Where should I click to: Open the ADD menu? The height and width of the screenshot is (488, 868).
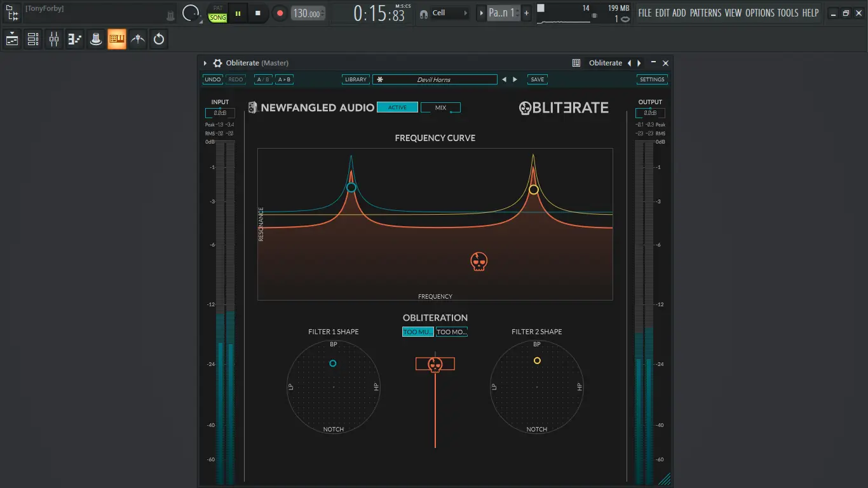coord(679,13)
